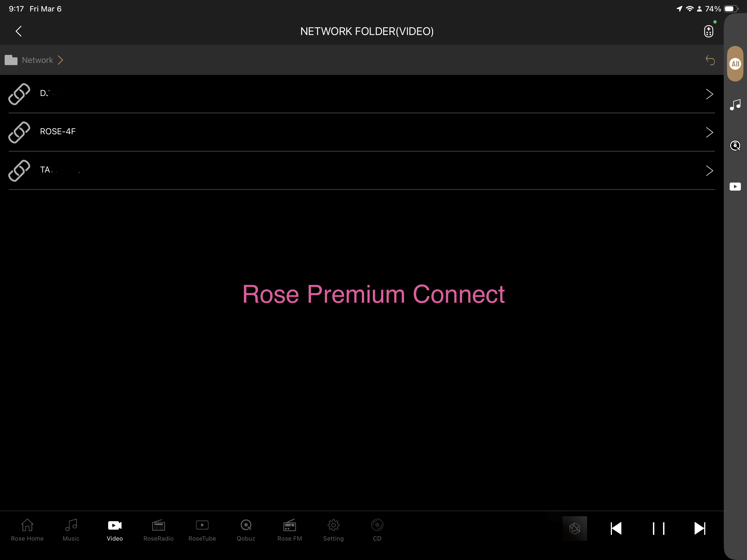Tap the back arrow in the header

(x=19, y=31)
